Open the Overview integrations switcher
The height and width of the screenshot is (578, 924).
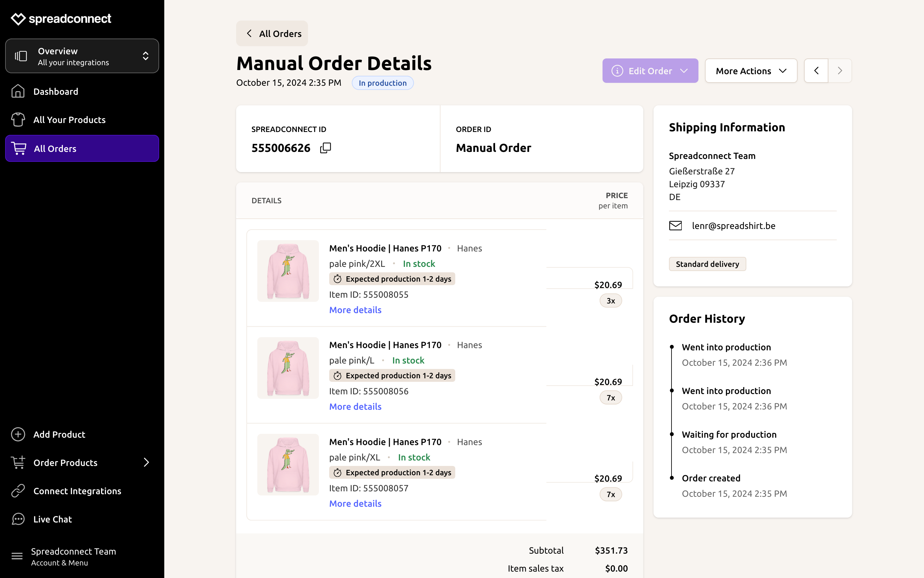pyautogui.click(x=82, y=56)
